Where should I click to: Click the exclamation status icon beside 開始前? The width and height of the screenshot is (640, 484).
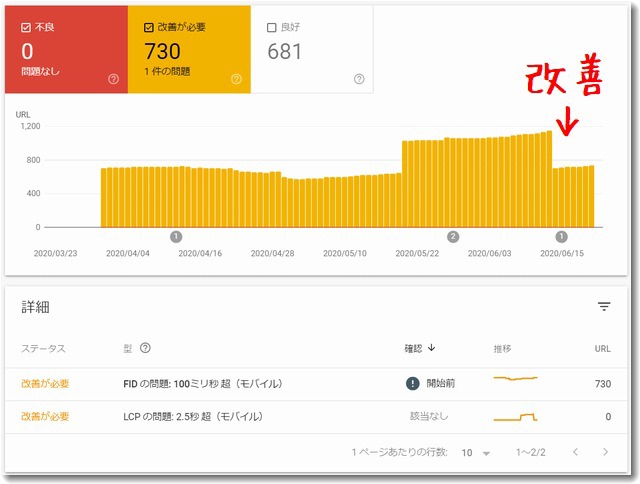coord(412,383)
